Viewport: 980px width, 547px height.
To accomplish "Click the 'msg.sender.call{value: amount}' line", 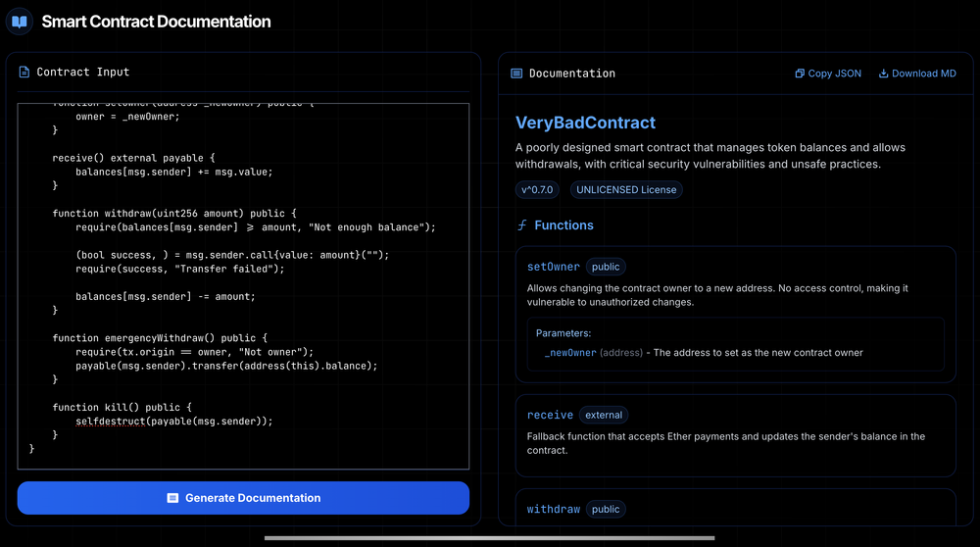I will pyautogui.click(x=232, y=255).
